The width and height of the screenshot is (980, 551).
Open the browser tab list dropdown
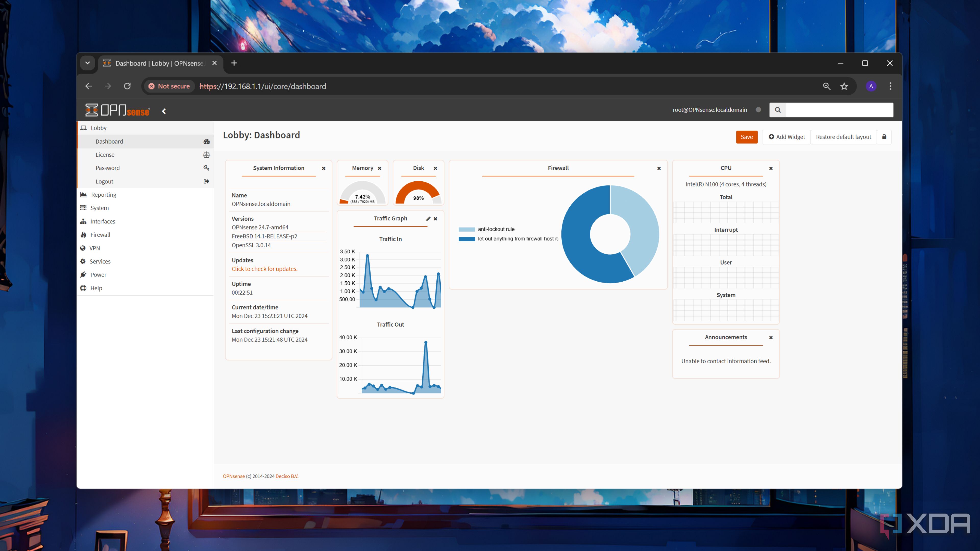87,63
